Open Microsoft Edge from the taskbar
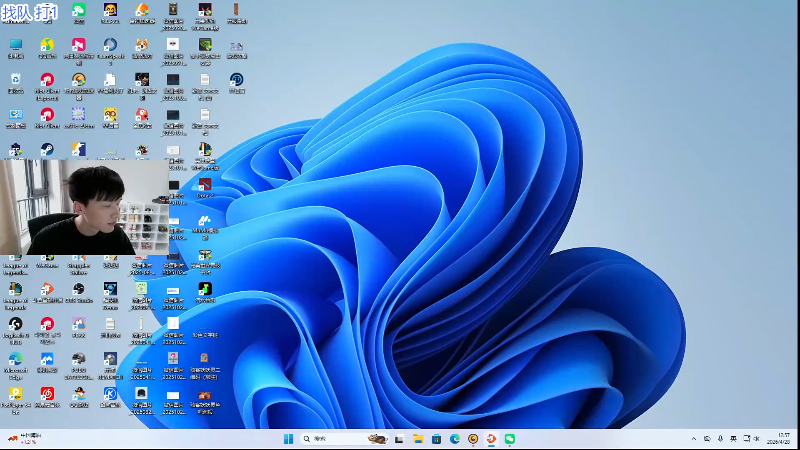The height and width of the screenshot is (450, 800). coord(454,439)
